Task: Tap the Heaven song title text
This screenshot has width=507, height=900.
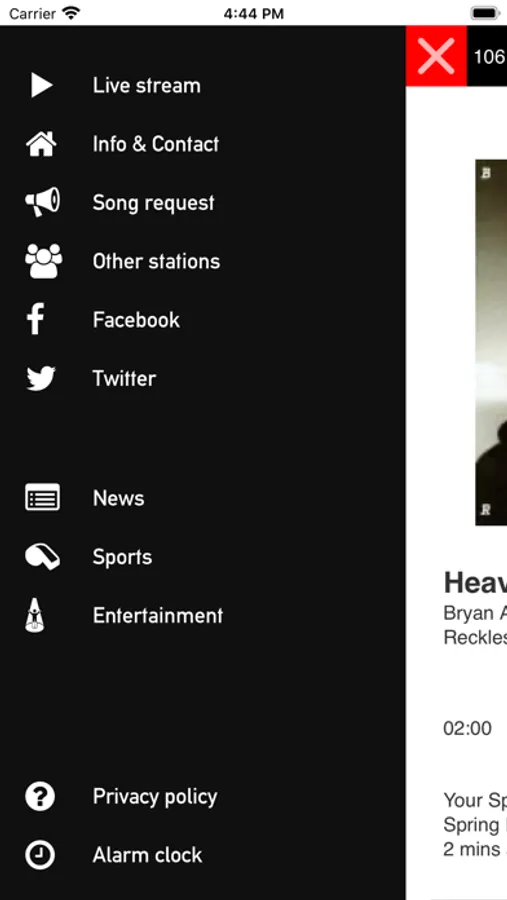Action: [x=475, y=583]
